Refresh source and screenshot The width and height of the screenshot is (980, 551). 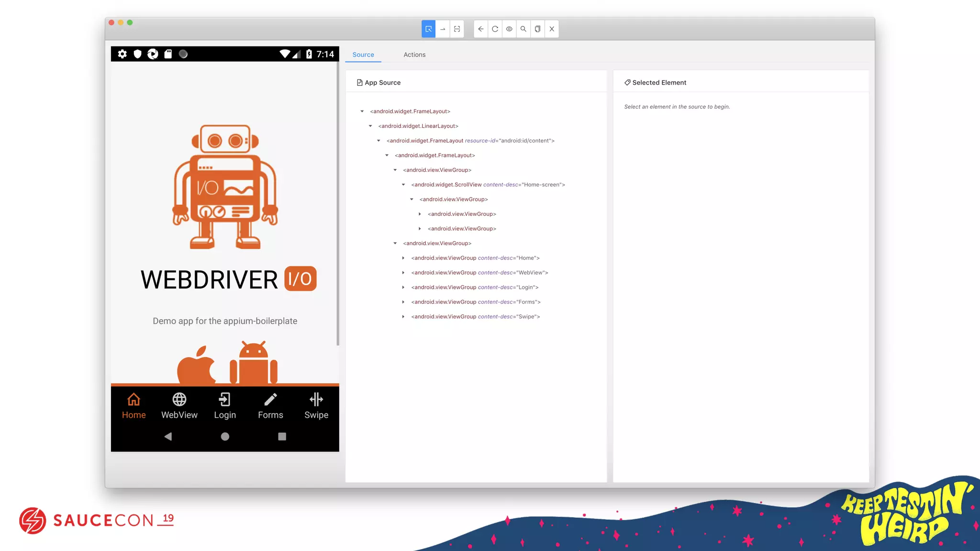(x=495, y=29)
